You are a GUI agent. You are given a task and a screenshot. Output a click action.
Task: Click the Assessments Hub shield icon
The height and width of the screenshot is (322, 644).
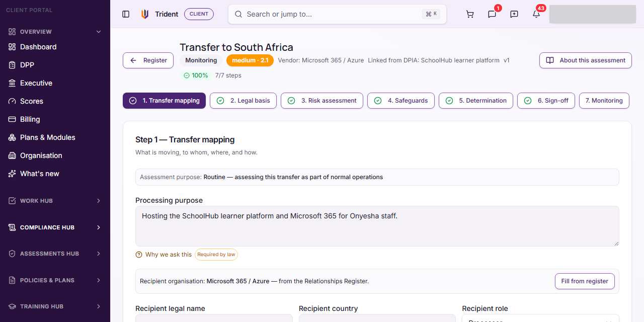[x=12, y=254]
